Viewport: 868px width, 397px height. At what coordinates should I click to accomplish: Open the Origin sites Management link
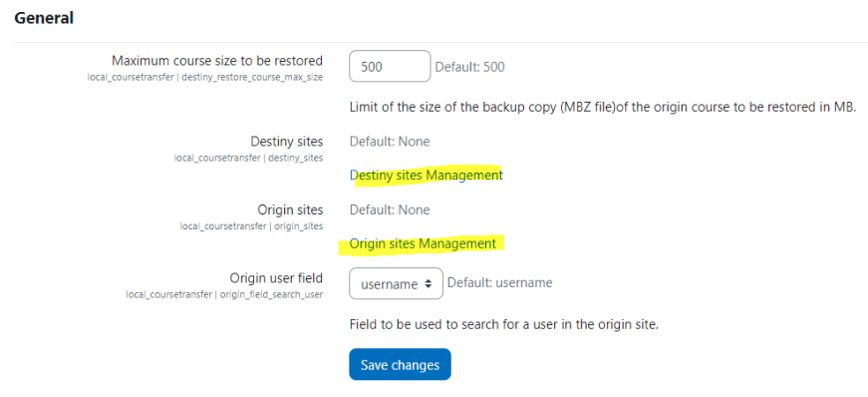(x=423, y=243)
